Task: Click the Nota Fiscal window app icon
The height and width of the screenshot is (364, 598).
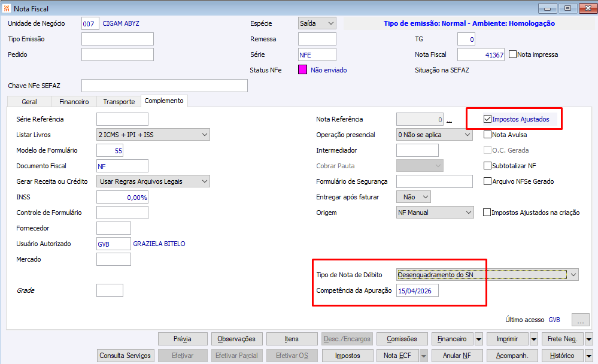Action: point(7,8)
